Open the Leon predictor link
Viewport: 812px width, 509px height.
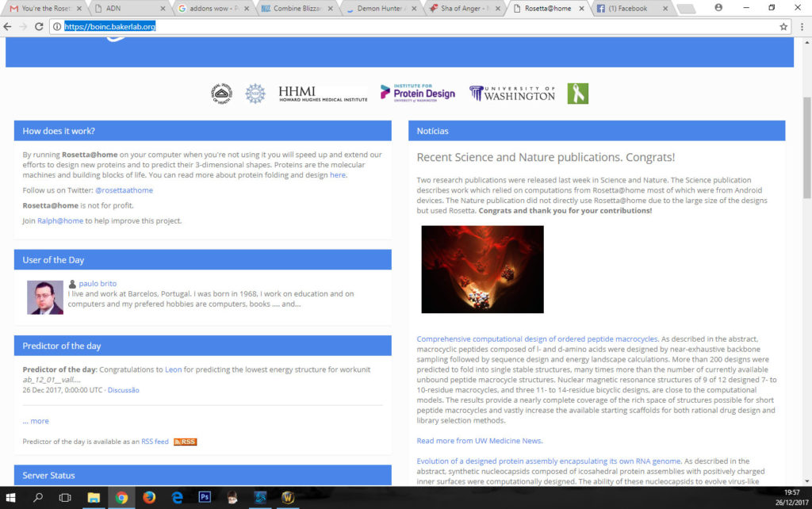173,369
